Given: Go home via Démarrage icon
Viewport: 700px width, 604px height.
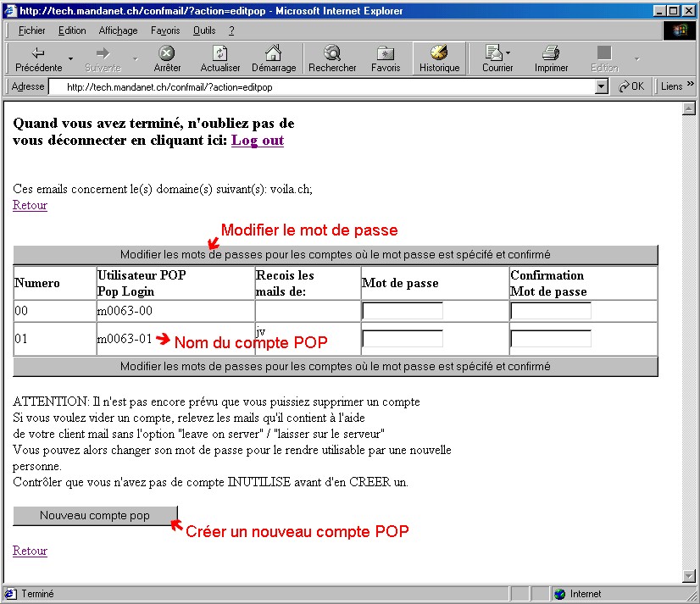Looking at the screenshot, I should pos(273,53).
